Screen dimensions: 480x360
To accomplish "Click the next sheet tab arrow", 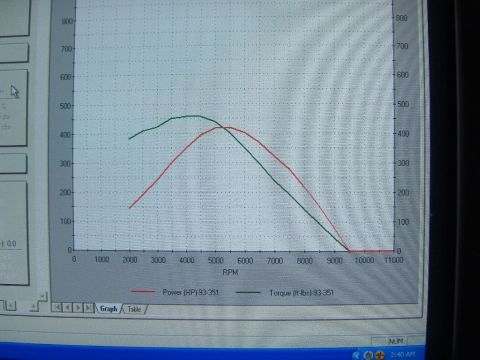I will click(78, 307).
